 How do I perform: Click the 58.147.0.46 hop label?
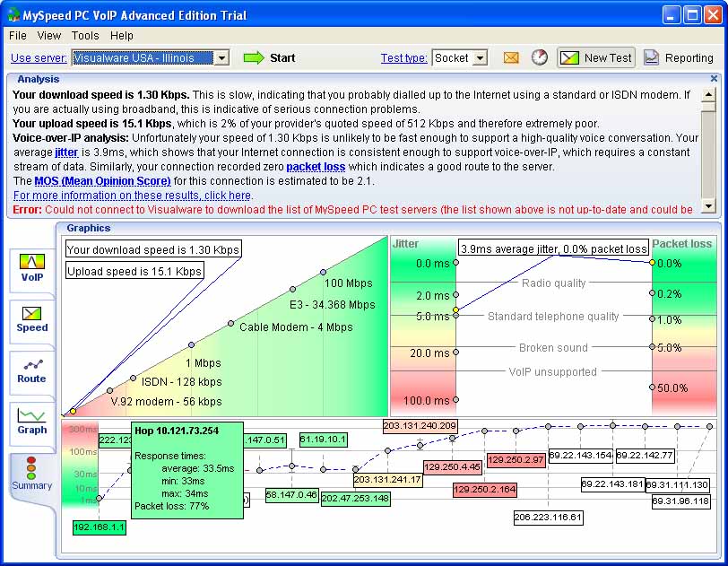point(291,495)
